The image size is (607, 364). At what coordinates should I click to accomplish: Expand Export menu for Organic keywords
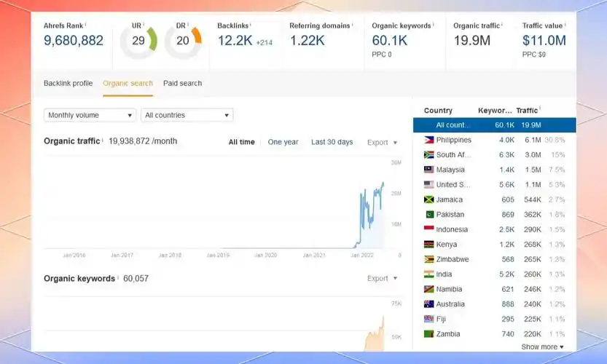(382, 279)
